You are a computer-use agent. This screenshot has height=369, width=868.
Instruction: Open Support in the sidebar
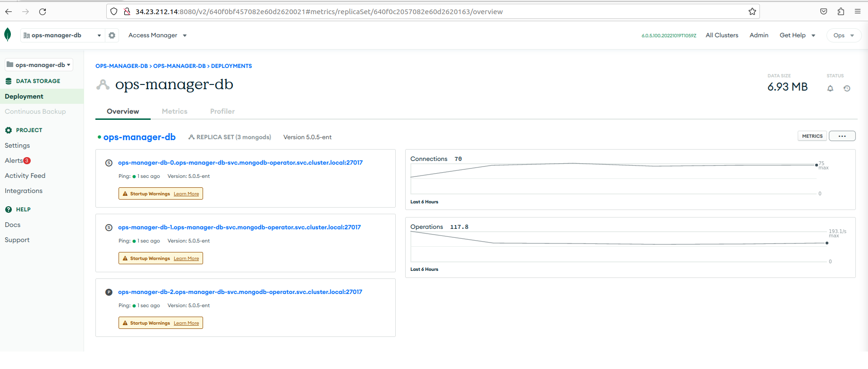17,240
